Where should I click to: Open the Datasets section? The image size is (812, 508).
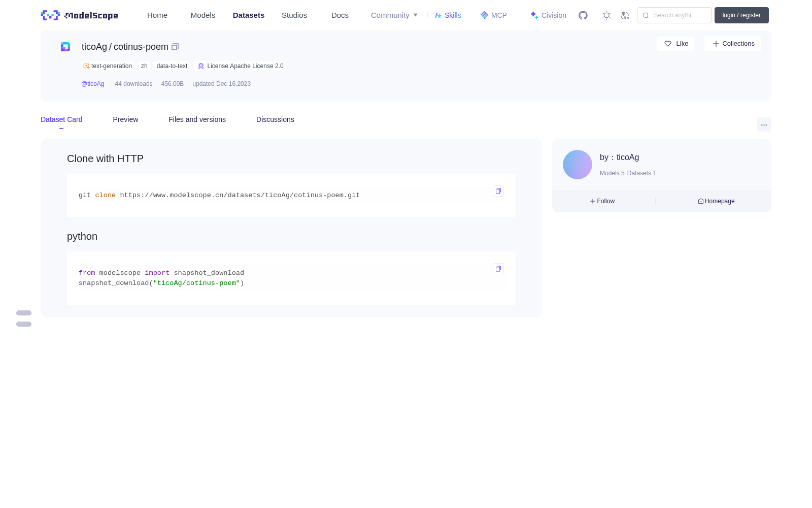tap(249, 15)
